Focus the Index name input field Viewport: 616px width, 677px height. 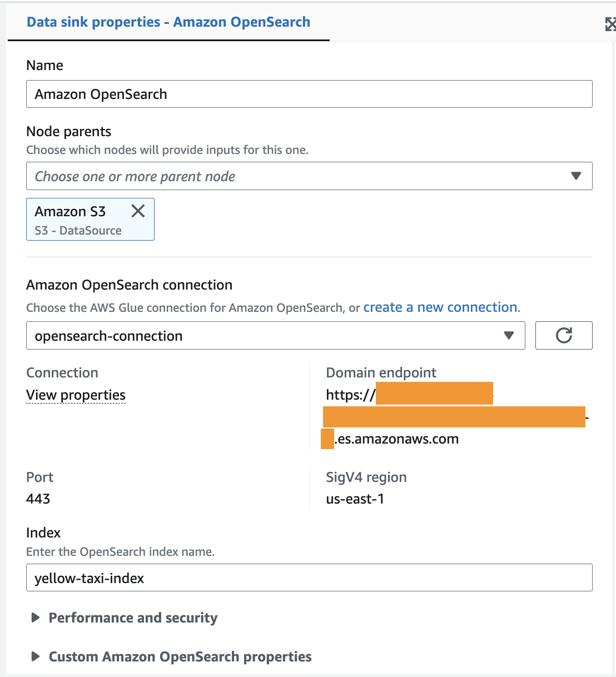(x=309, y=578)
